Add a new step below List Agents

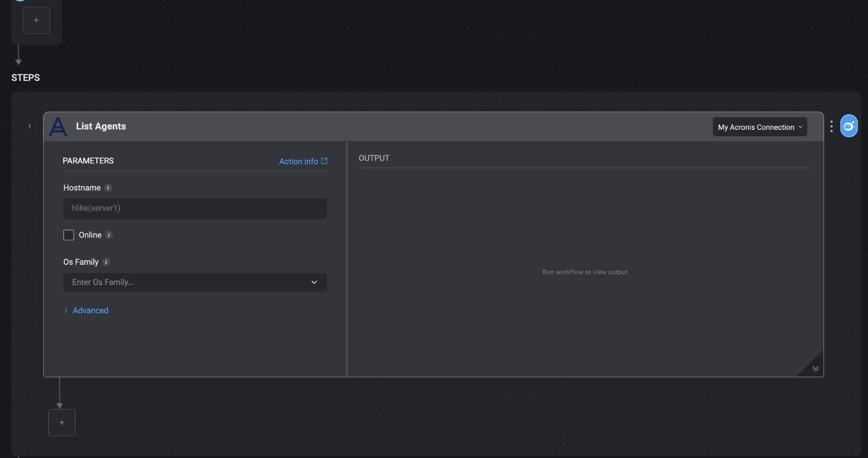(x=62, y=423)
